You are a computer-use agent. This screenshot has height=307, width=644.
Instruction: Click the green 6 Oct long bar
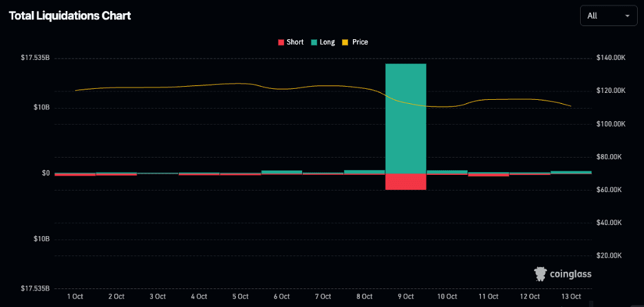281,171
